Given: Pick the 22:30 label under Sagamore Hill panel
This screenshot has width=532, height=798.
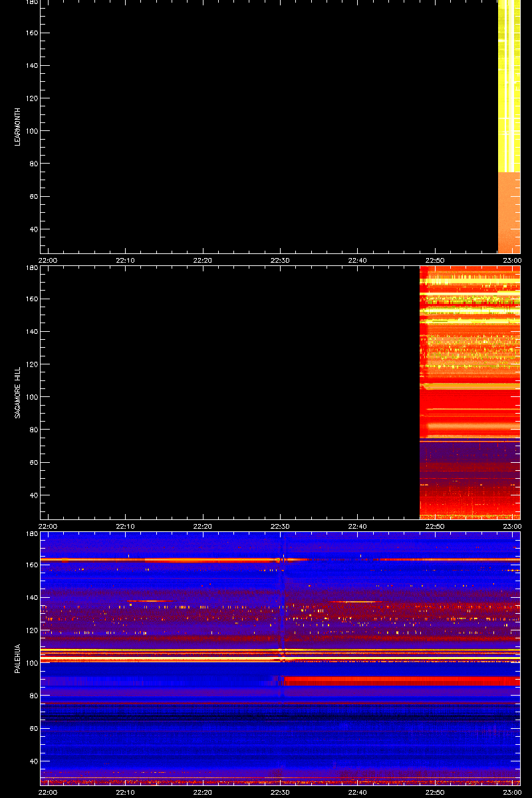Looking at the screenshot, I should [280, 525].
